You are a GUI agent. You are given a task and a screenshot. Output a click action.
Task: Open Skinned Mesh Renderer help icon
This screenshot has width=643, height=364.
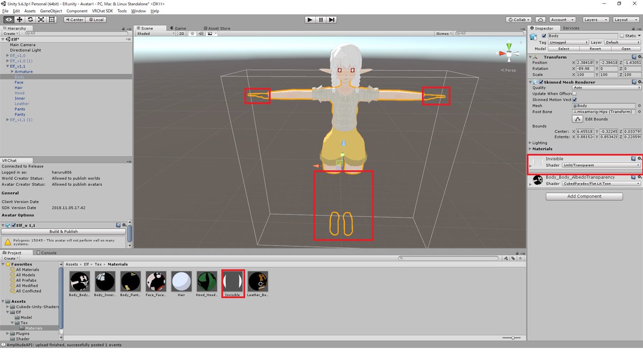[x=633, y=82]
